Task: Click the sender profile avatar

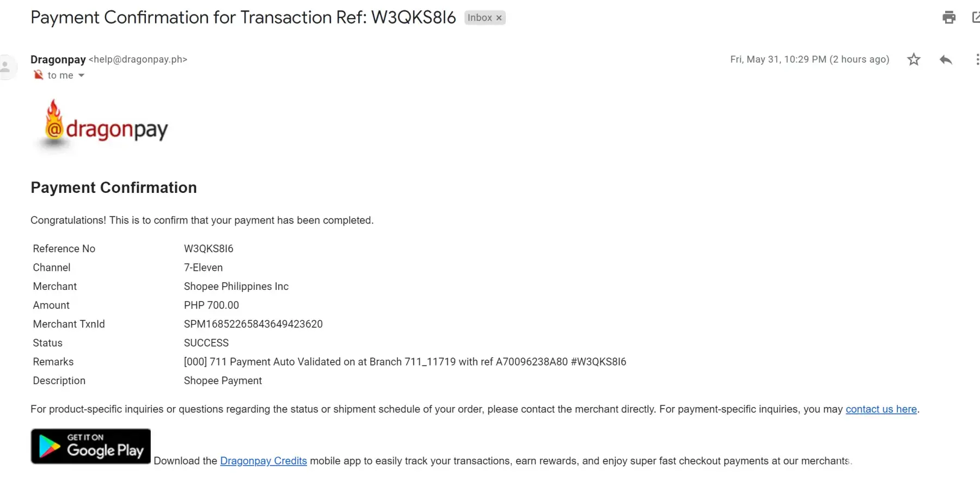Action: point(6,67)
